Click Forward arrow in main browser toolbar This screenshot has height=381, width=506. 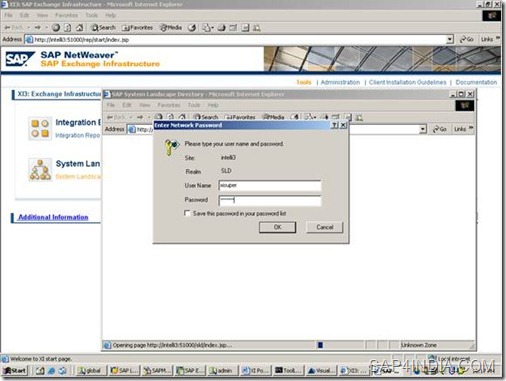38,28
